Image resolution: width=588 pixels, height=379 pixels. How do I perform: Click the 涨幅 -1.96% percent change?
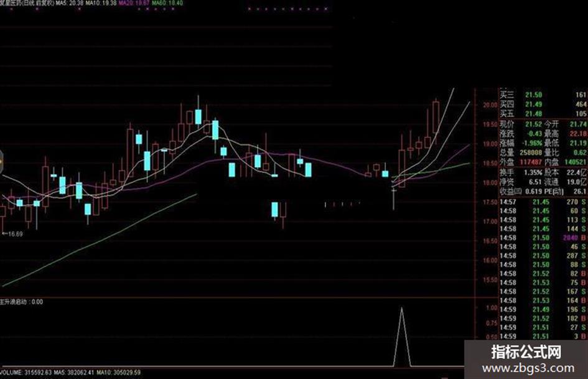tap(521, 143)
